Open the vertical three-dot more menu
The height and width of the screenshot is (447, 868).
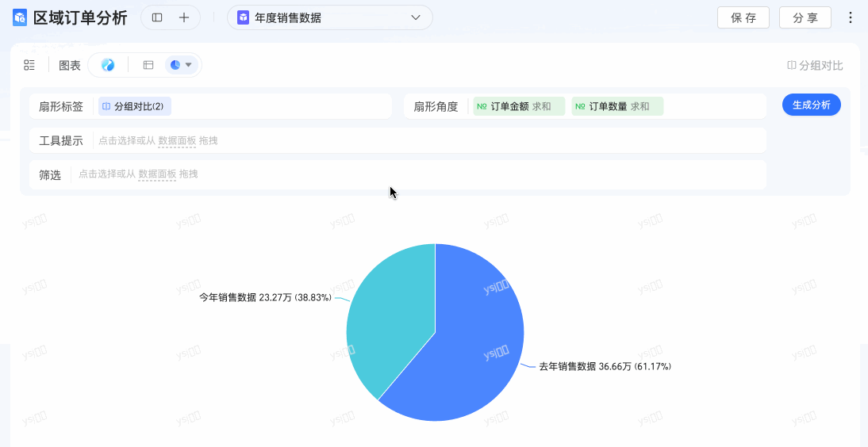(851, 17)
